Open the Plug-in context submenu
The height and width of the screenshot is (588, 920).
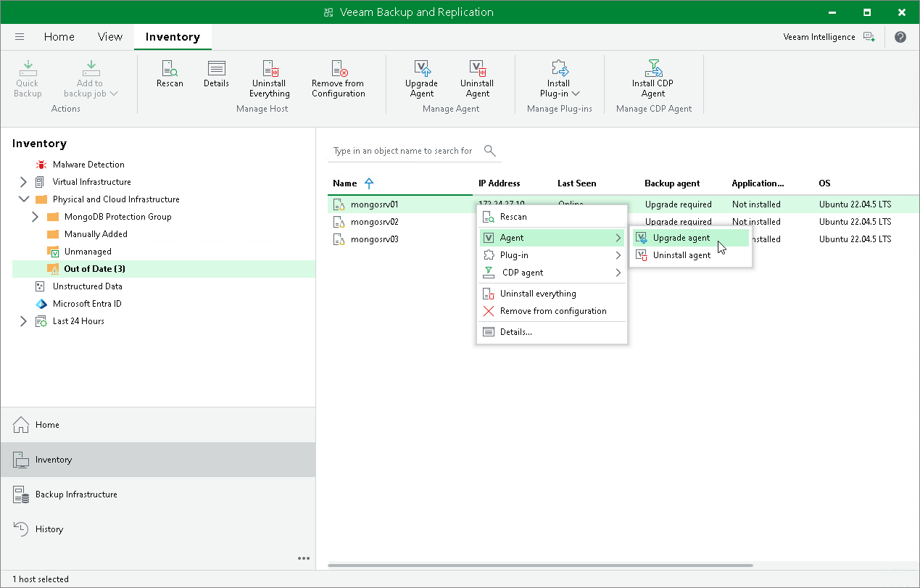552,255
